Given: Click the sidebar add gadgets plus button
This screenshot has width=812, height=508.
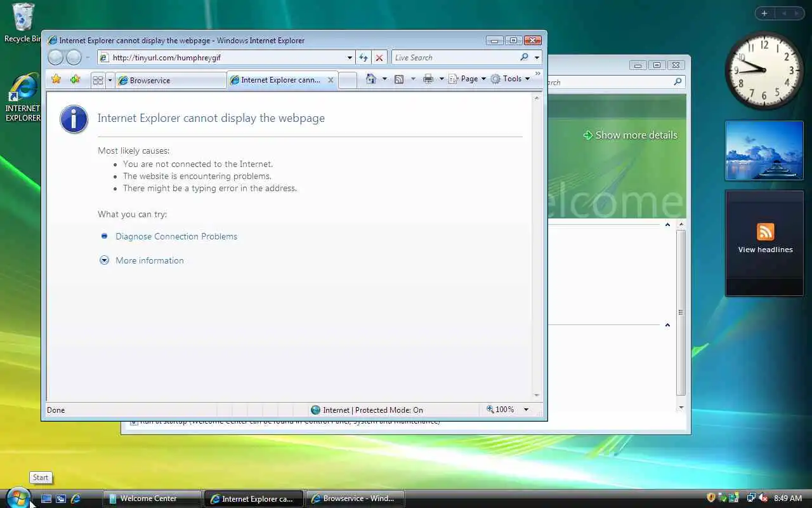Looking at the screenshot, I should pos(764,13).
